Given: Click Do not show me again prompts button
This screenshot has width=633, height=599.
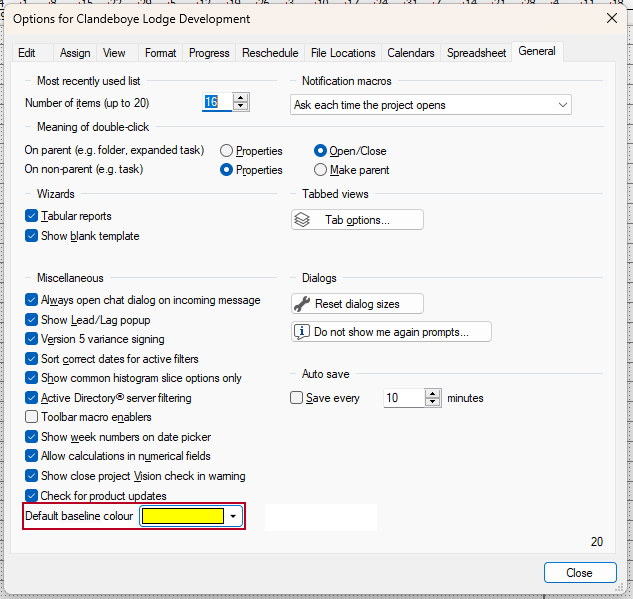Looking at the screenshot, I should coord(391,332).
